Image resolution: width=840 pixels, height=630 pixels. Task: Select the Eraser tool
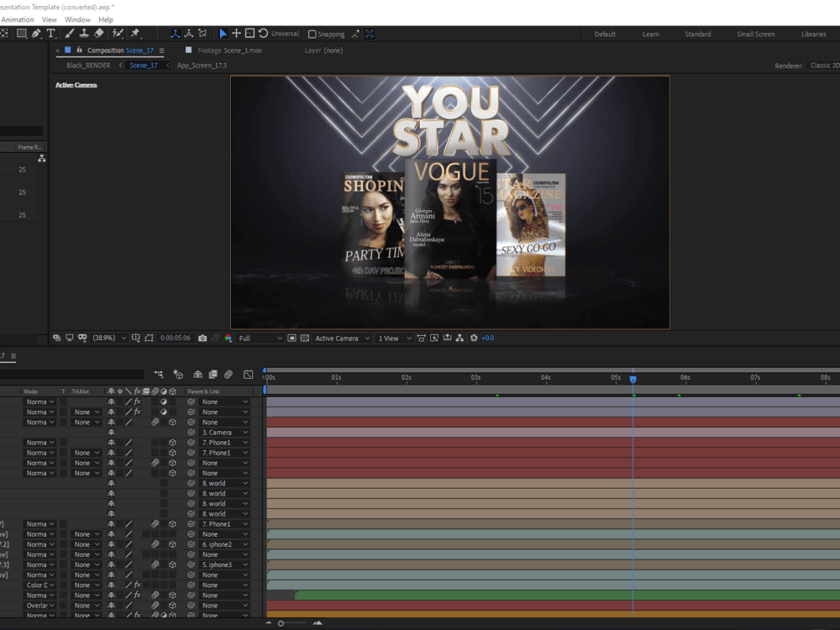pyautogui.click(x=98, y=34)
